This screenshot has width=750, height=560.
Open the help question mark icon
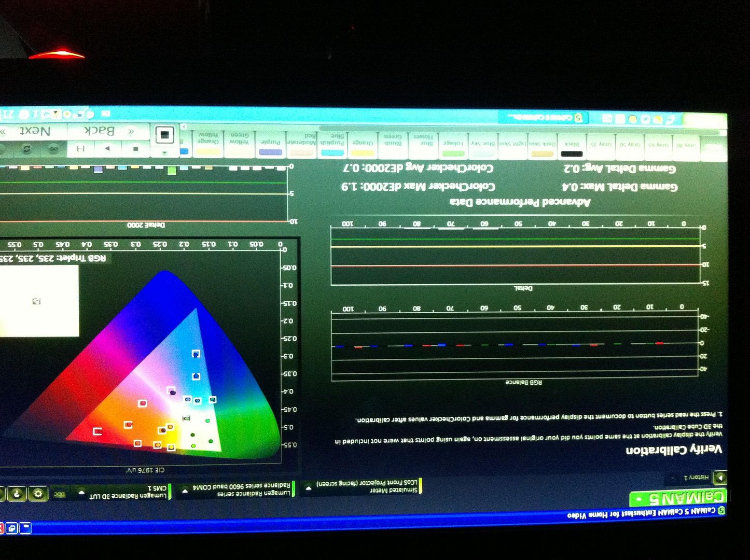point(17,494)
